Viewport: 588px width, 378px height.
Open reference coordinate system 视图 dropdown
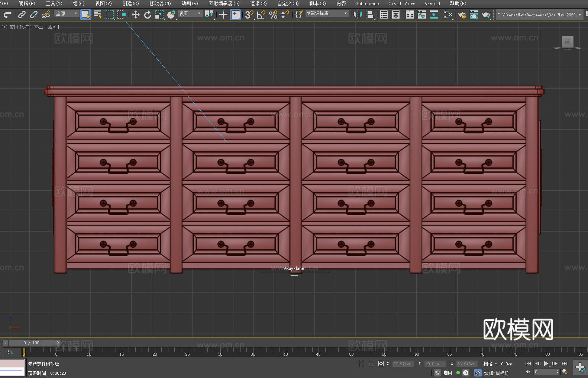pos(190,13)
